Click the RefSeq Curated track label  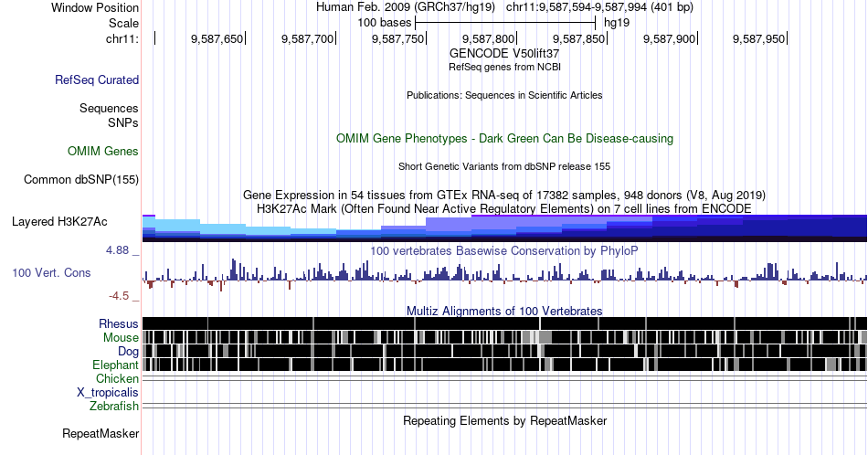point(96,79)
